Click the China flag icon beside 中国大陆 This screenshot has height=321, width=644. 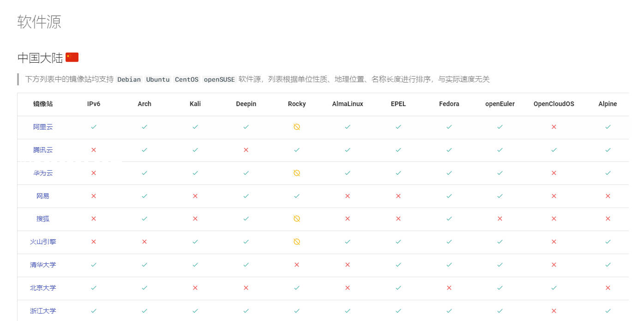(x=72, y=57)
